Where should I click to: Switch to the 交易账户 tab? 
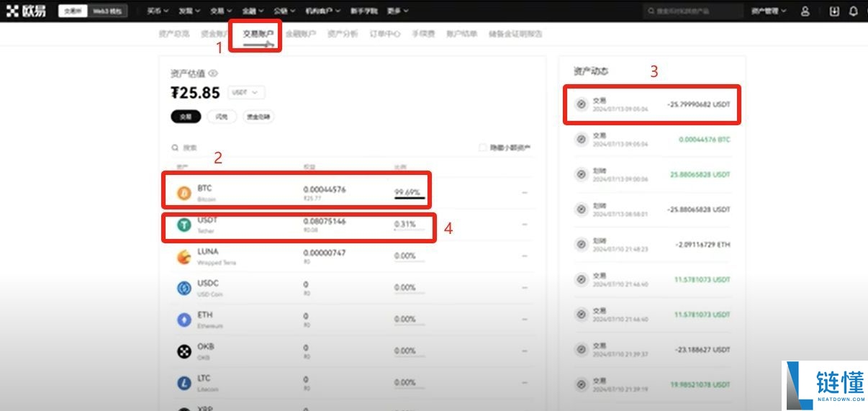[258, 34]
